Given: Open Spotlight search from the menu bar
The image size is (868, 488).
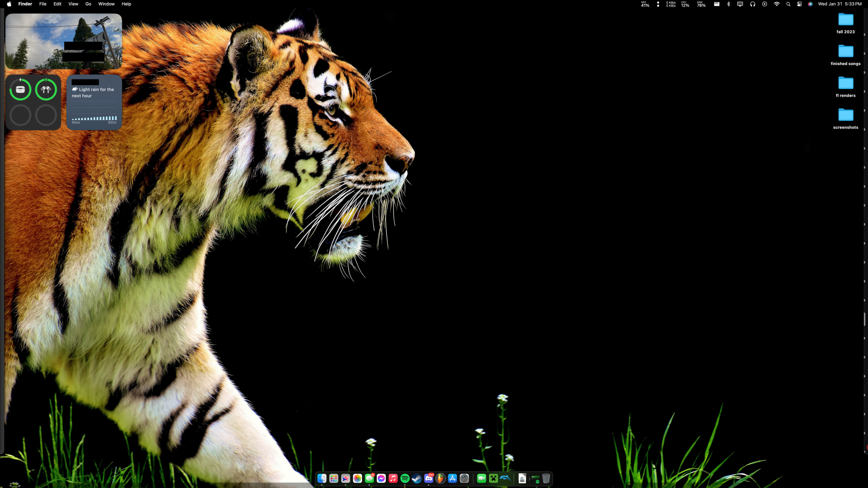Looking at the screenshot, I should pyautogui.click(x=788, y=4).
